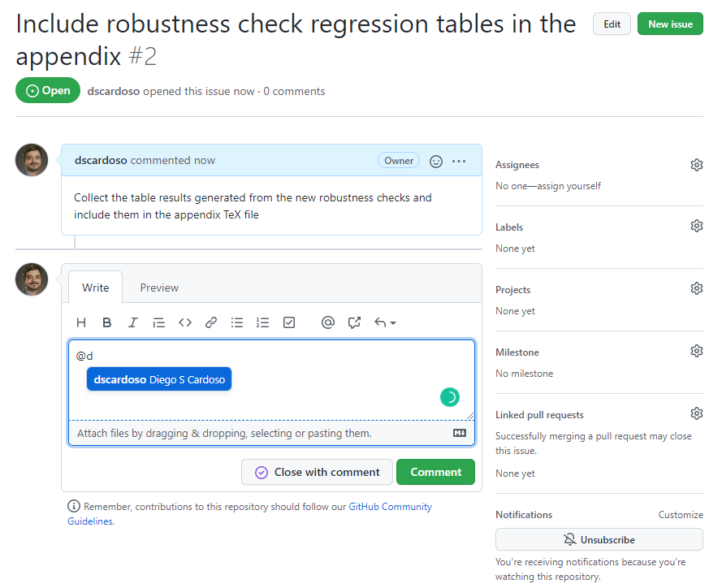Select the Write tab
Viewport: 722px width, 588px height.
click(96, 288)
